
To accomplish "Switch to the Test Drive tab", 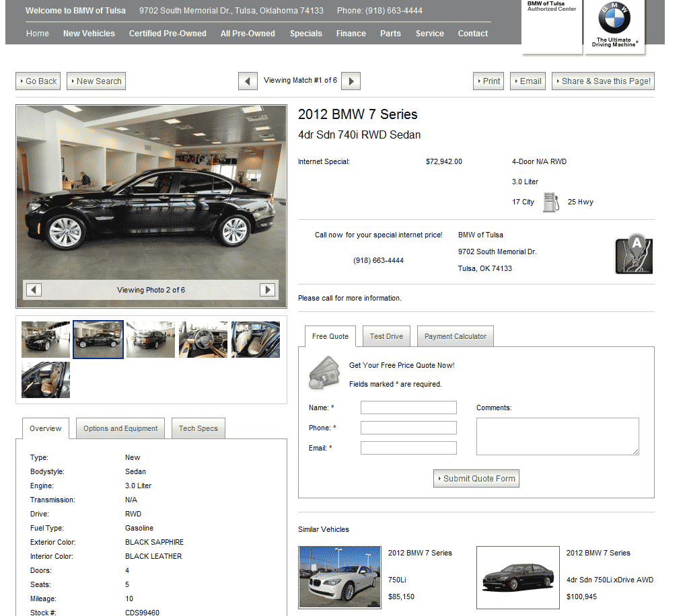I will 386,336.
